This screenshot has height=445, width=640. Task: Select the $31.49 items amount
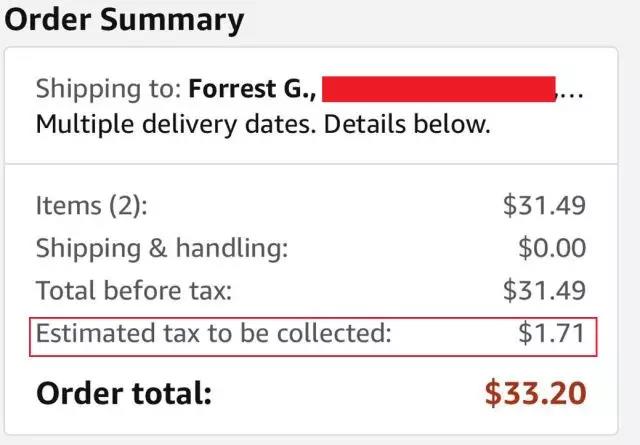544,206
